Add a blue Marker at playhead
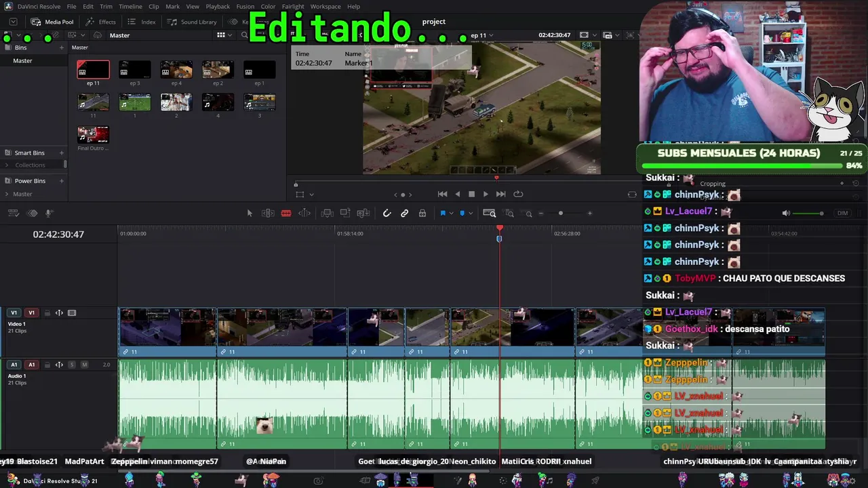This screenshot has height=488, width=868. [462, 213]
